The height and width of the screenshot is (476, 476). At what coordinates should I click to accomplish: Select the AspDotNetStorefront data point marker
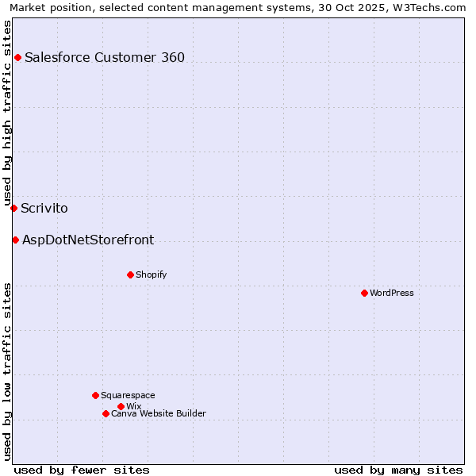pyautogui.click(x=15, y=240)
